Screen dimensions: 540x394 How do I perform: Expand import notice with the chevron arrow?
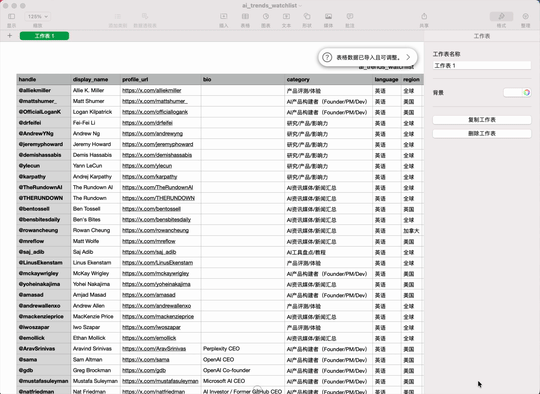coord(408,57)
